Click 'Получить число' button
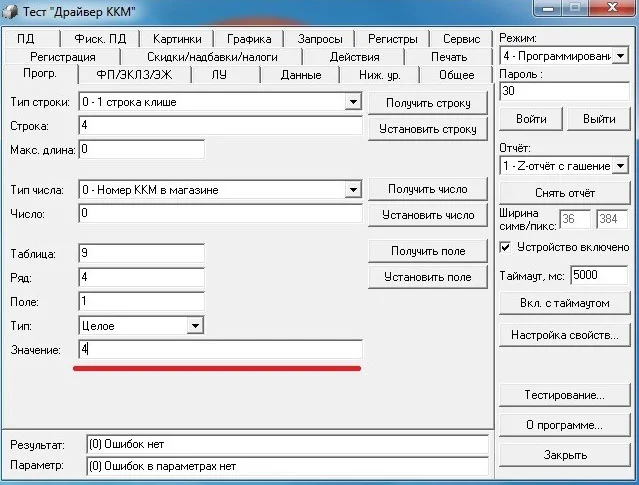Screen dimensions: 639x485 pos(428,189)
